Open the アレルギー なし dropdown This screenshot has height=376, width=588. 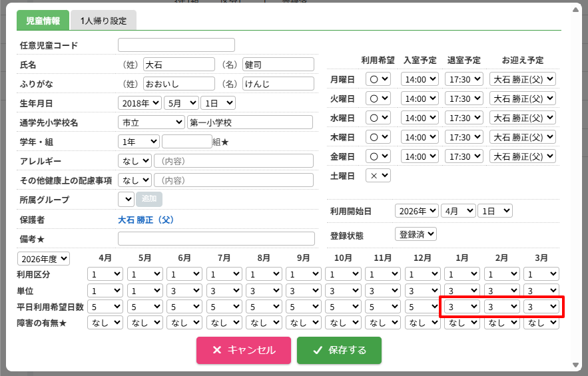coord(135,161)
